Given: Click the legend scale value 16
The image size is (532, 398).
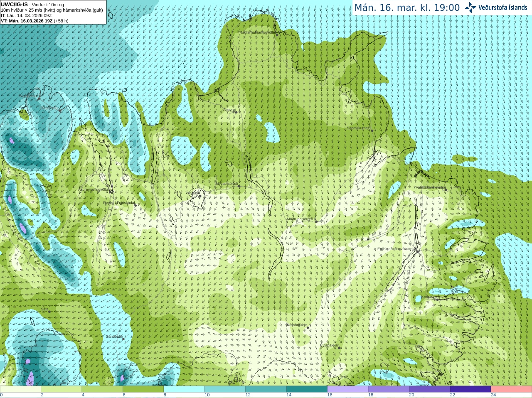Looking at the screenshot, I should [330, 395].
